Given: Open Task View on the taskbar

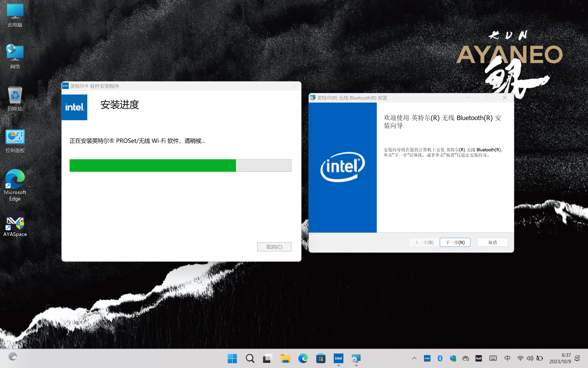Looking at the screenshot, I should [268, 359].
